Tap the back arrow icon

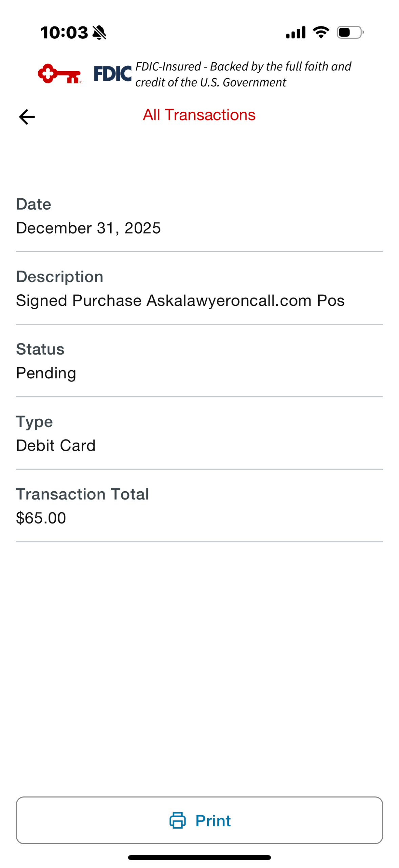click(x=27, y=117)
